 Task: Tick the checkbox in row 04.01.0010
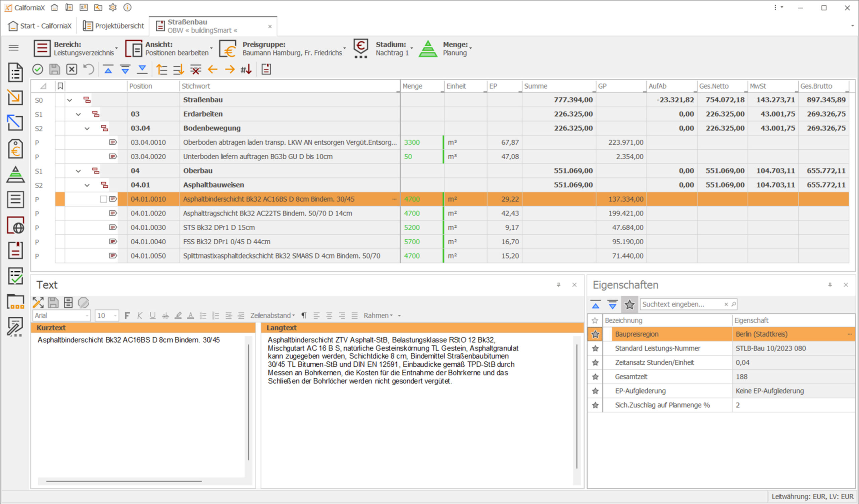coord(103,199)
